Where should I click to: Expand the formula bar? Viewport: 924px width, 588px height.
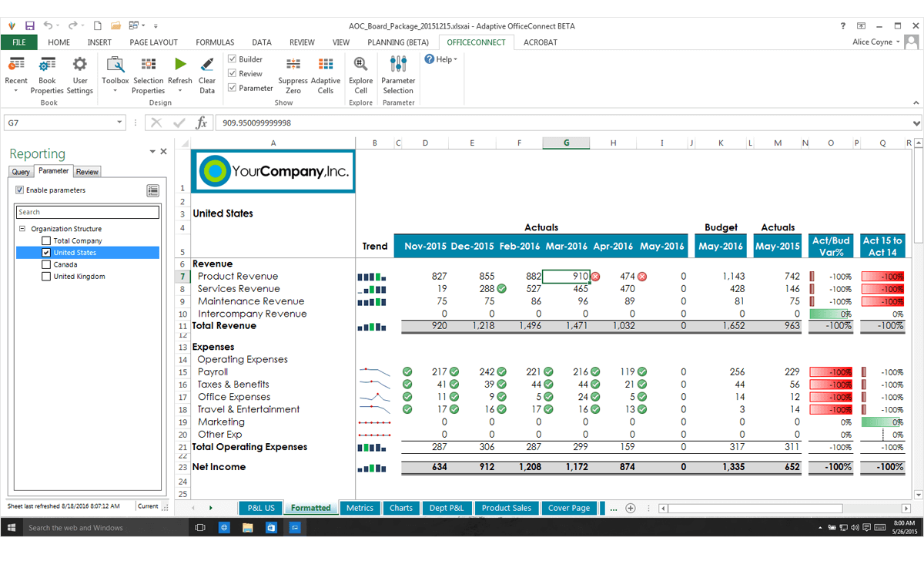[x=916, y=123]
